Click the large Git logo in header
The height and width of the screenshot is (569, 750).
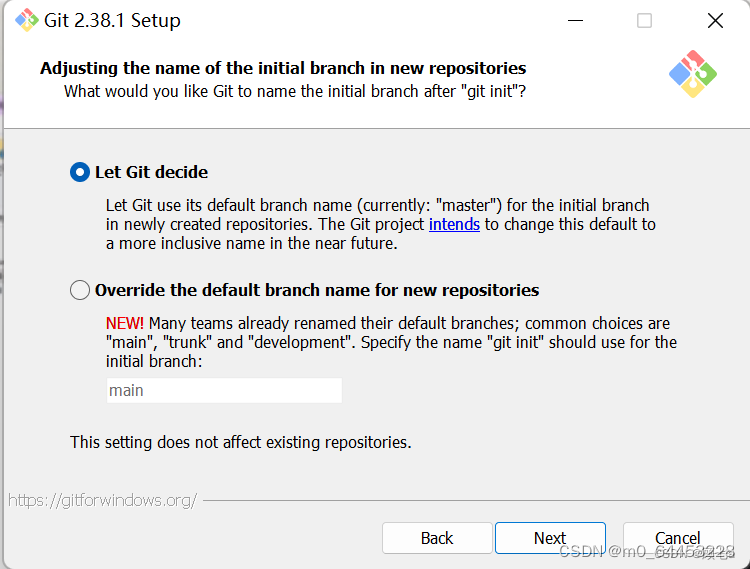693,74
